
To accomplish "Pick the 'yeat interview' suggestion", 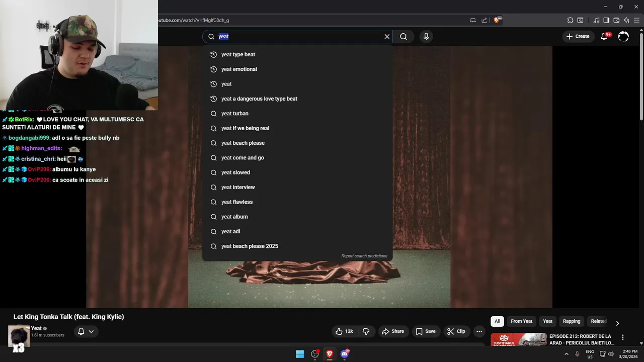I will pyautogui.click(x=297, y=187).
